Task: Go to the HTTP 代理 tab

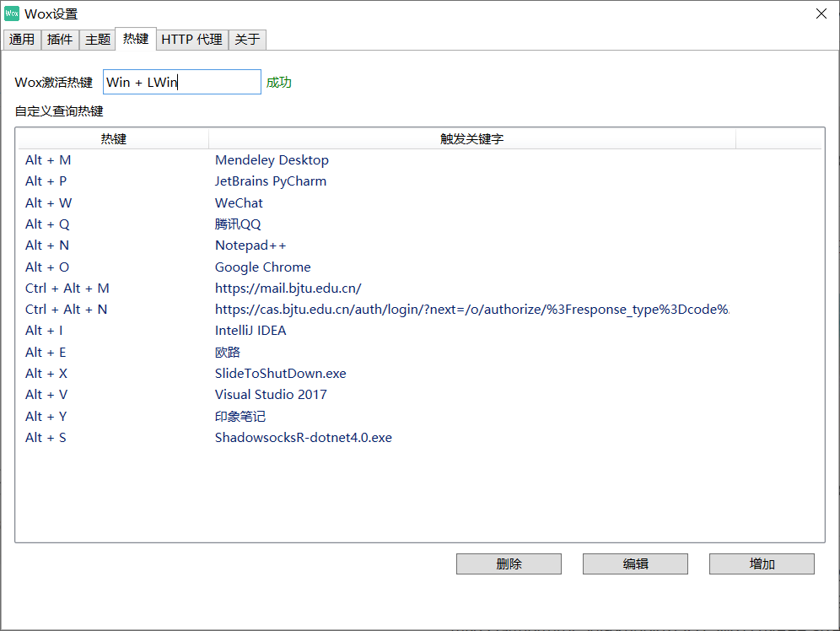Action: click(x=191, y=40)
